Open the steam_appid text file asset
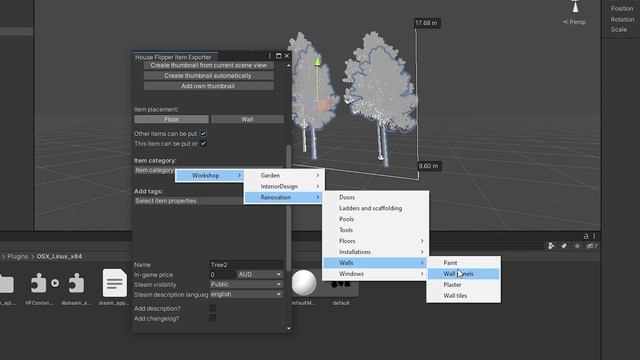 [114, 283]
